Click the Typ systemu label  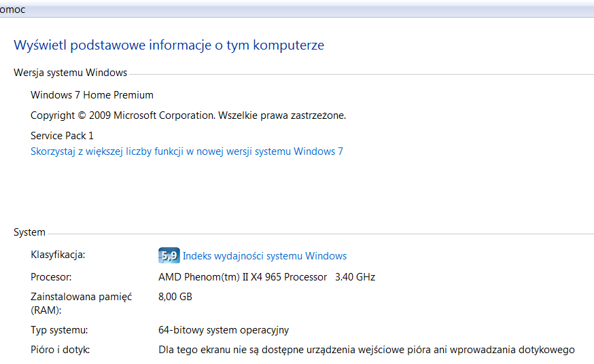(x=59, y=330)
